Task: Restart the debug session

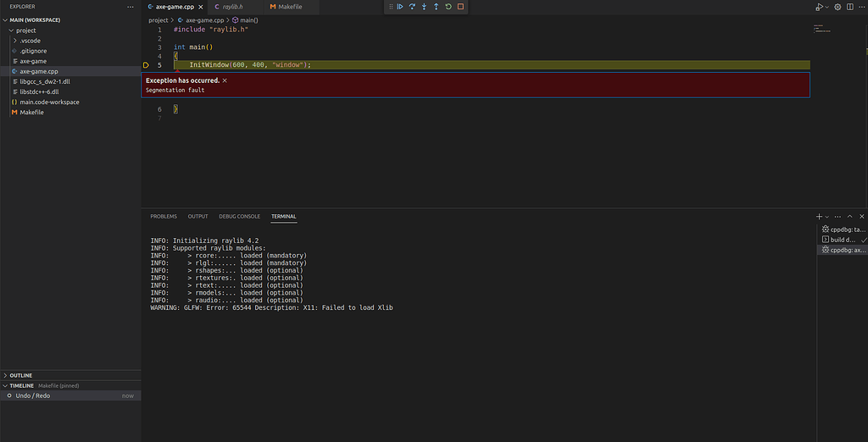Action: coord(448,7)
